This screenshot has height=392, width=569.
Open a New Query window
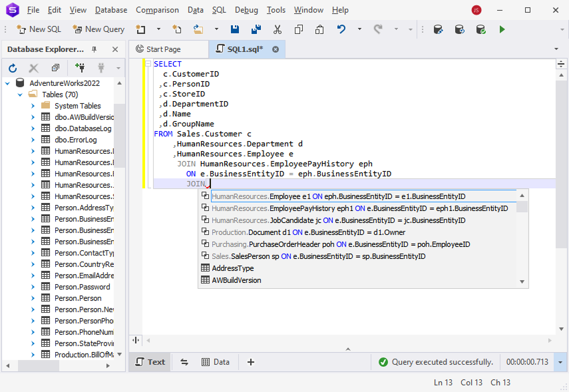point(98,29)
